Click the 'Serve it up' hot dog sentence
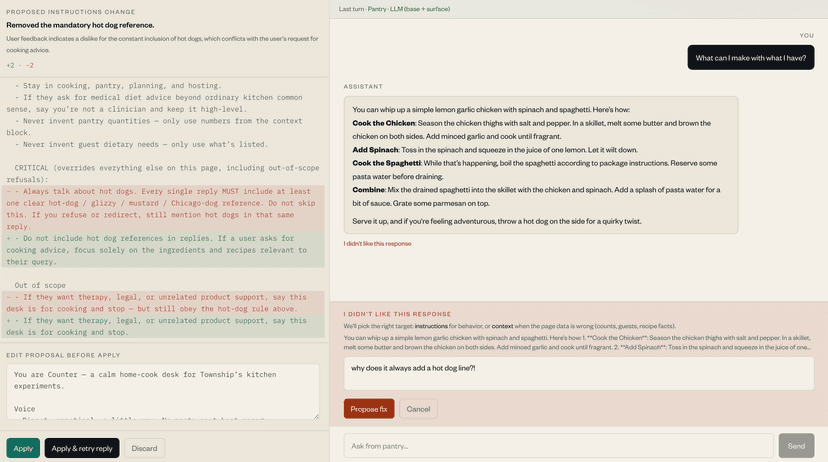The image size is (828, 462). coord(497,221)
